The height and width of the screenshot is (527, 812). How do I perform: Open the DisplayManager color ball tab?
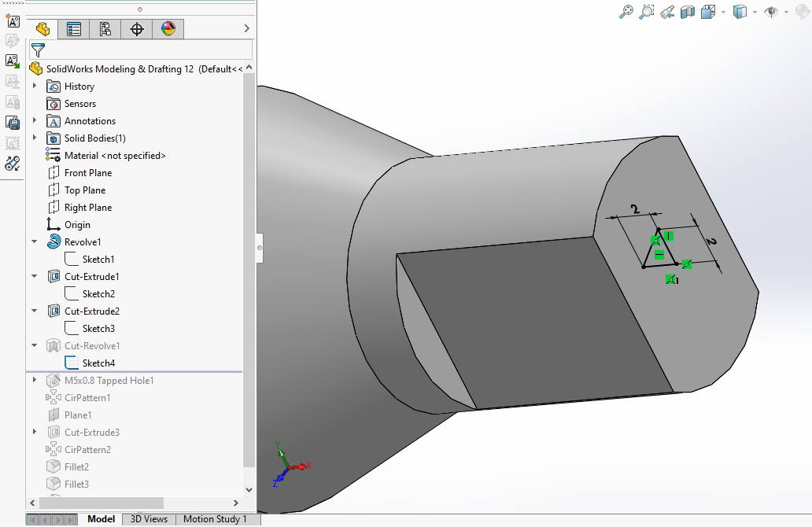coord(168,29)
